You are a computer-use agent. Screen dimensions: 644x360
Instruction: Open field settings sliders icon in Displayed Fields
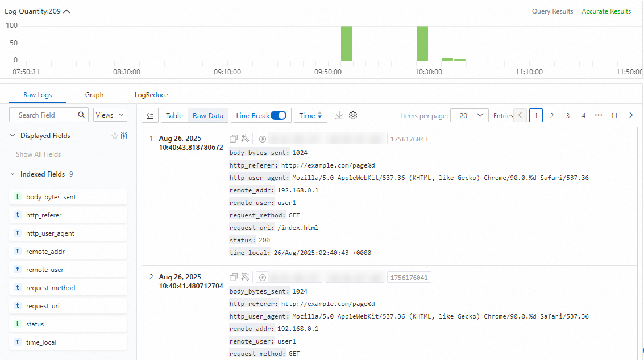pos(124,136)
